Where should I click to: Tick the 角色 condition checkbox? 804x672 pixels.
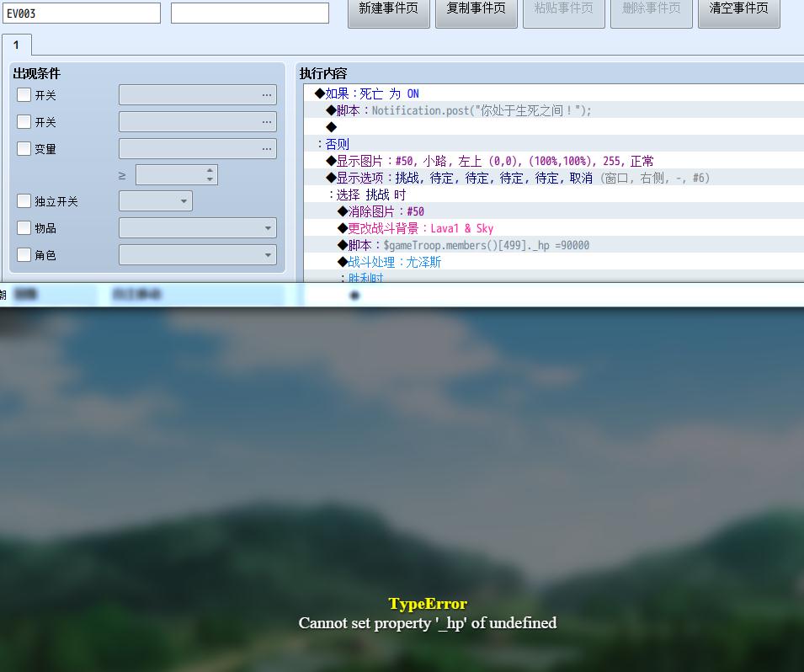[x=24, y=255]
